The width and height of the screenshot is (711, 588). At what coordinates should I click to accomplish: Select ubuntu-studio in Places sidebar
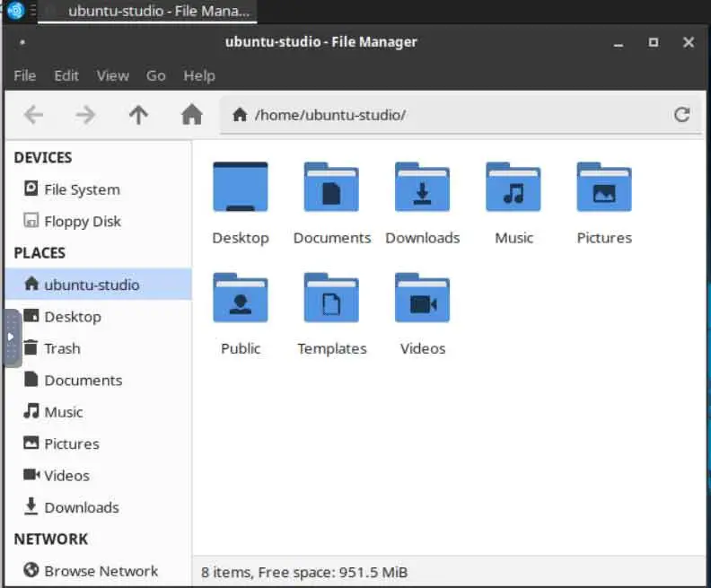99,285
